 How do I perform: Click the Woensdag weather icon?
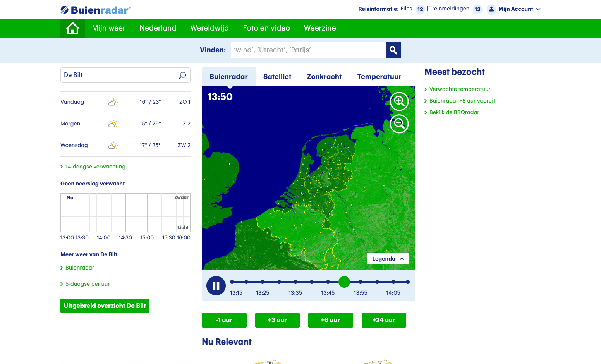click(x=113, y=146)
